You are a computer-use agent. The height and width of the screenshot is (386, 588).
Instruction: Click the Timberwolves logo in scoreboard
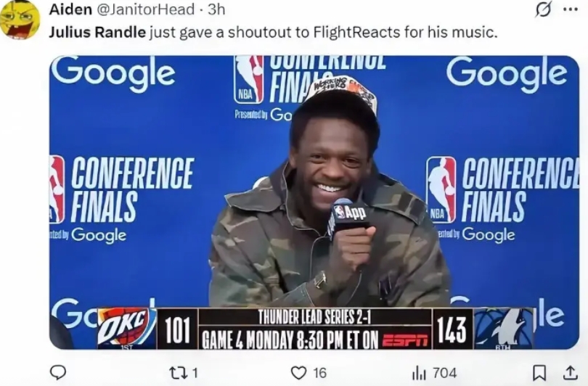pyautogui.click(x=502, y=328)
